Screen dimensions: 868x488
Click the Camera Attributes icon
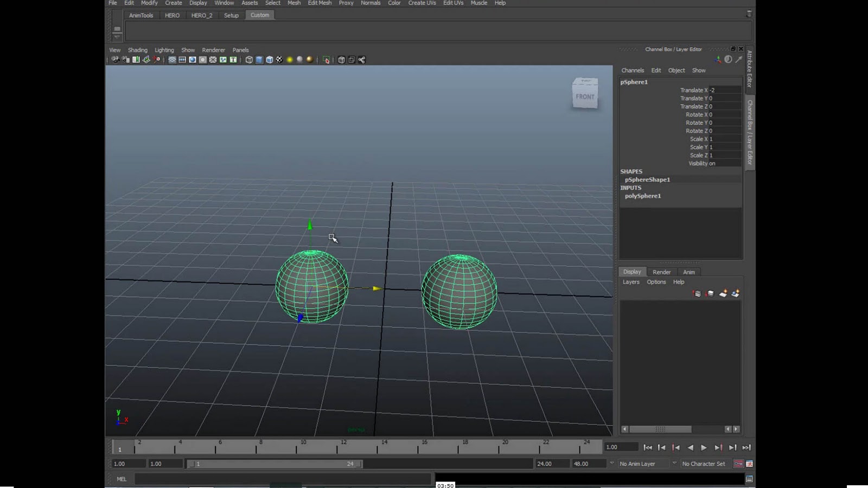(x=126, y=60)
